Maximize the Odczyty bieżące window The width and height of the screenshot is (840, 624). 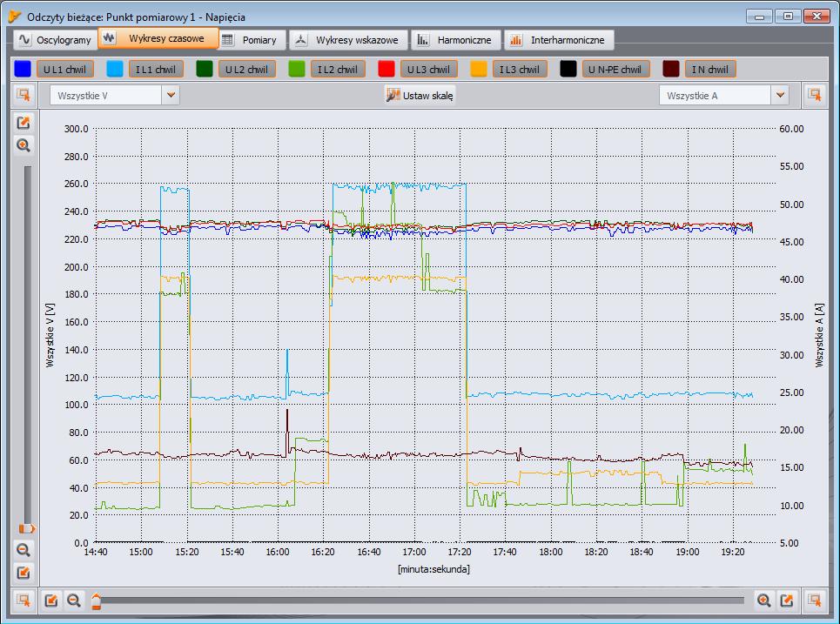pyautogui.click(x=788, y=16)
